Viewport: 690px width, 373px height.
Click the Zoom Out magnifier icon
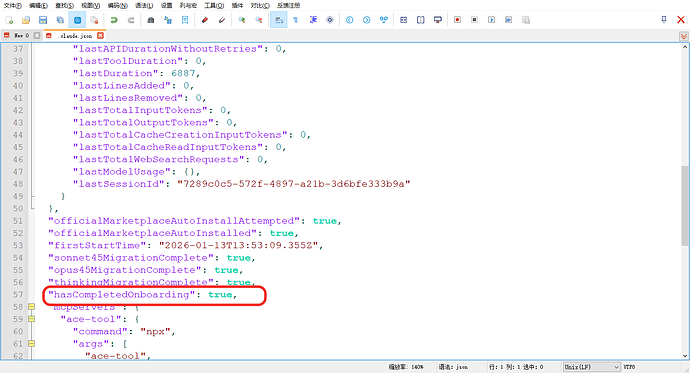coord(259,20)
